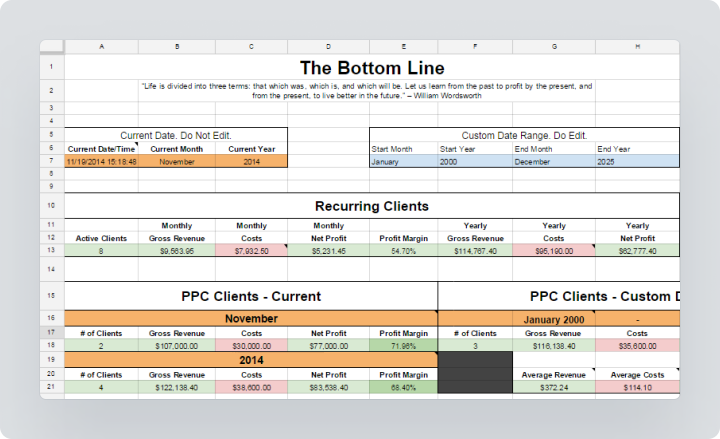Select Monthly Costs cell $7,932.50
The height and width of the screenshot is (439, 720).
click(x=252, y=251)
